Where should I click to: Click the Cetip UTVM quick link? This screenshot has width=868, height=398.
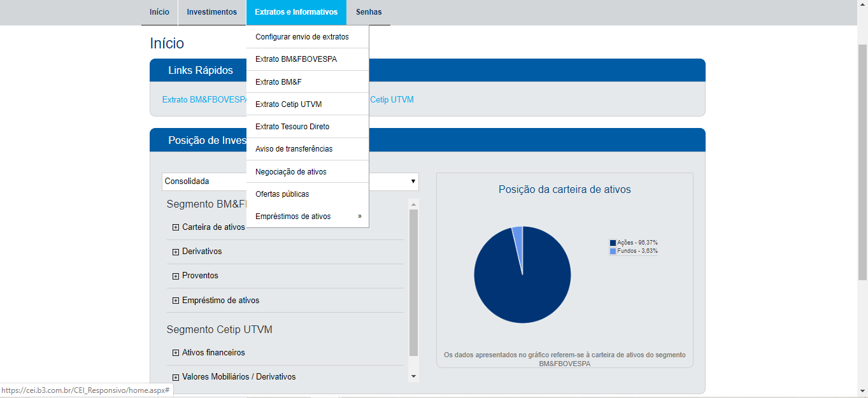point(392,100)
